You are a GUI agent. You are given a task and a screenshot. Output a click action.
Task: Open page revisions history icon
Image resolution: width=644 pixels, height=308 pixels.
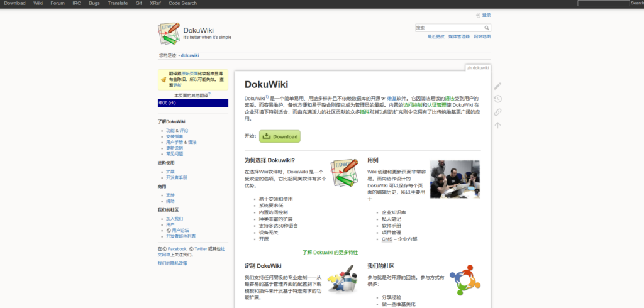(x=497, y=99)
